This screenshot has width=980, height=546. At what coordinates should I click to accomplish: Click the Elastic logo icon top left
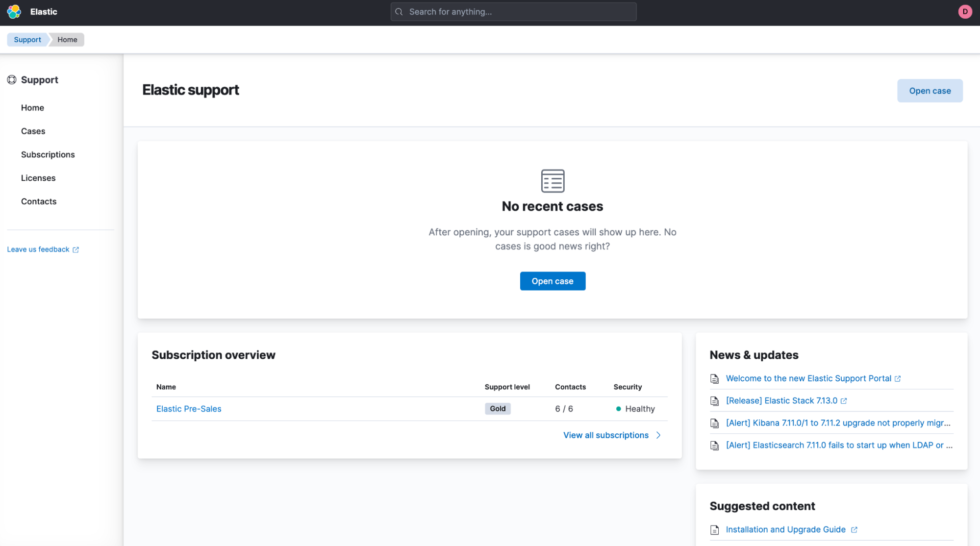click(14, 11)
